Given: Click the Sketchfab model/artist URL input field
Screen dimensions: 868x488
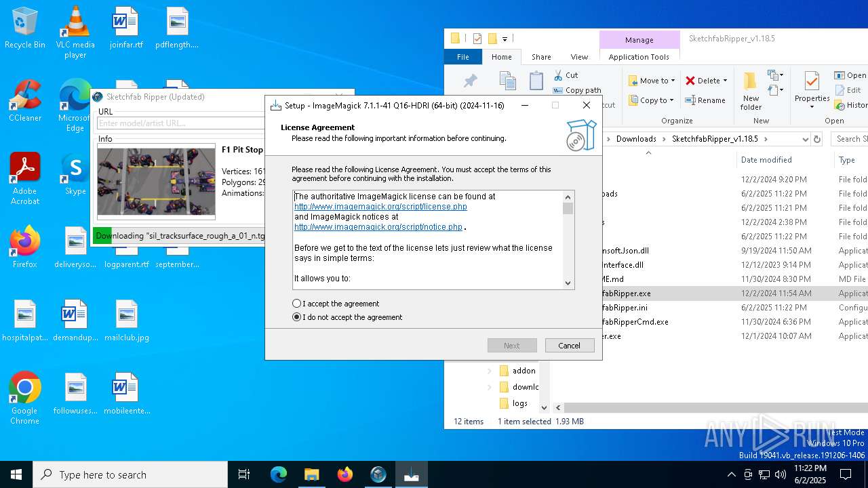Looking at the screenshot, I should coord(181,123).
